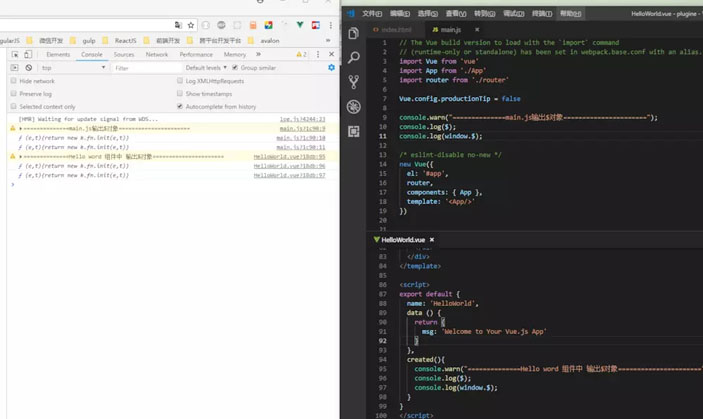Open the top context selector dropdown
Image resolution: width=703 pixels, height=419 pixels.
70,68
